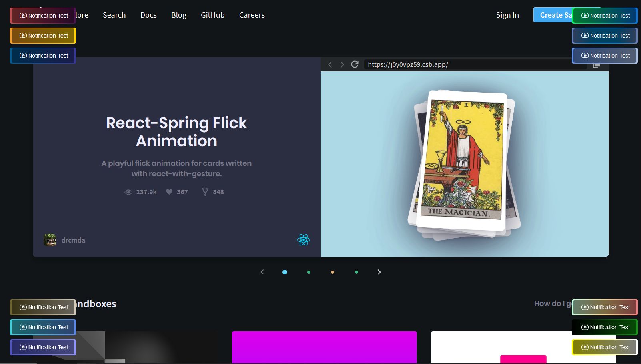641x364 pixels.
Task: Click Sign In
Action: (x=507, y=15)
